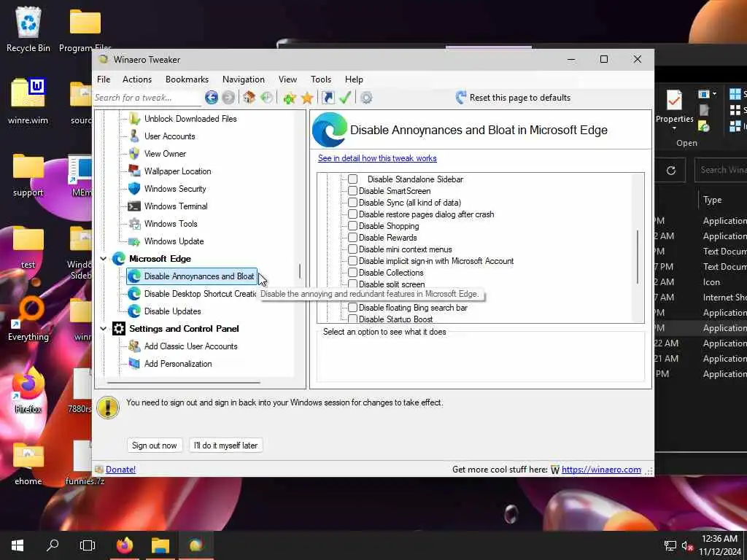Open the Navigation menu
Image resolution: width=747 pixels, height=560 pixels.
[x=244, y=79]
